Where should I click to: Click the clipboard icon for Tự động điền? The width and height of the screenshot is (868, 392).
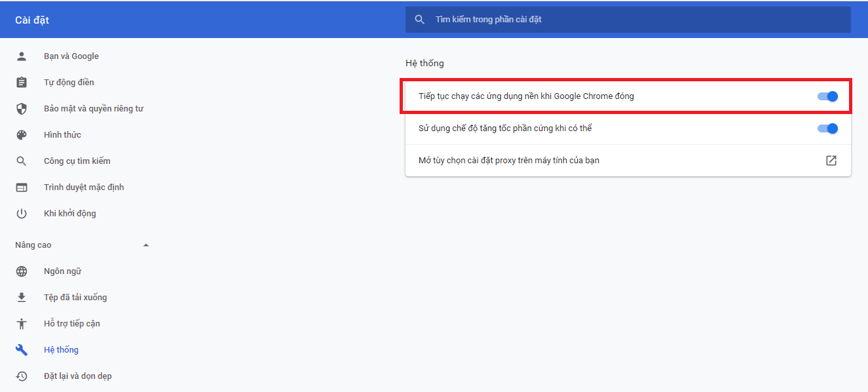[x=22, y=83]
